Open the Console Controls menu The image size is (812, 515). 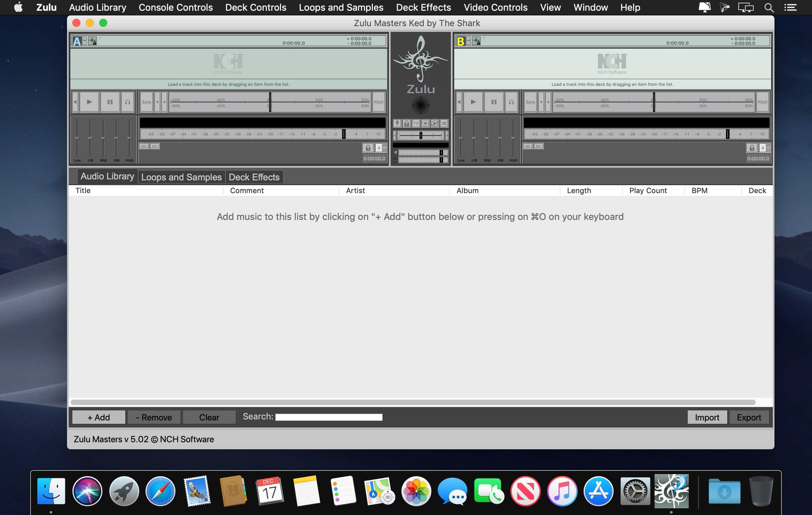(x=176, y=7)
